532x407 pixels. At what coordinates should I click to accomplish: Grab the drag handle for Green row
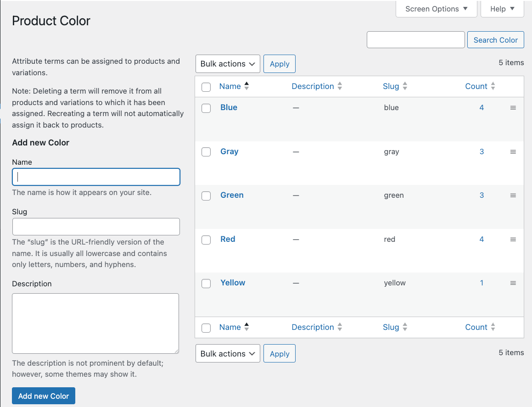pos(513,195)
